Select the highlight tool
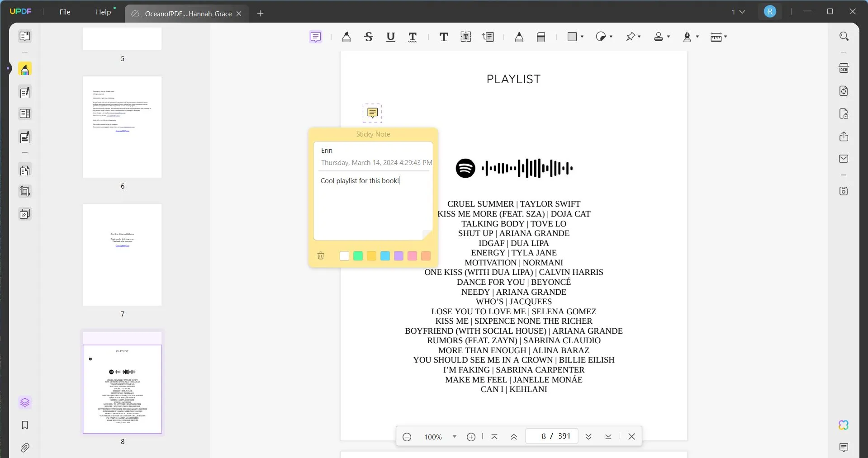Screen dimensions: 868x458 (346, 37)
